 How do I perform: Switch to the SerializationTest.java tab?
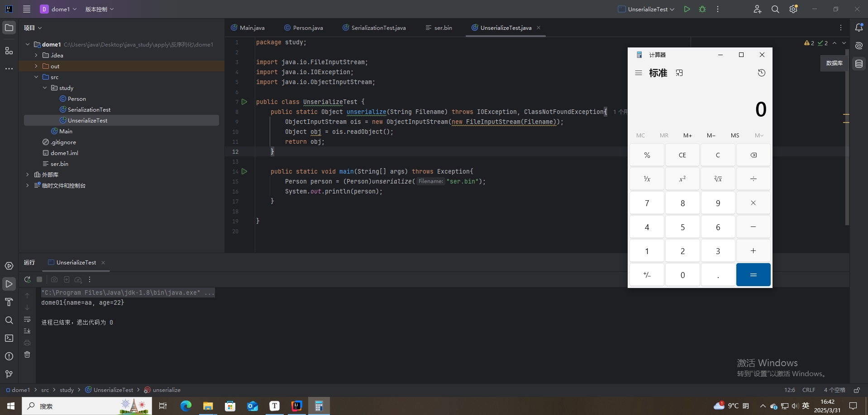click(374, 28)
